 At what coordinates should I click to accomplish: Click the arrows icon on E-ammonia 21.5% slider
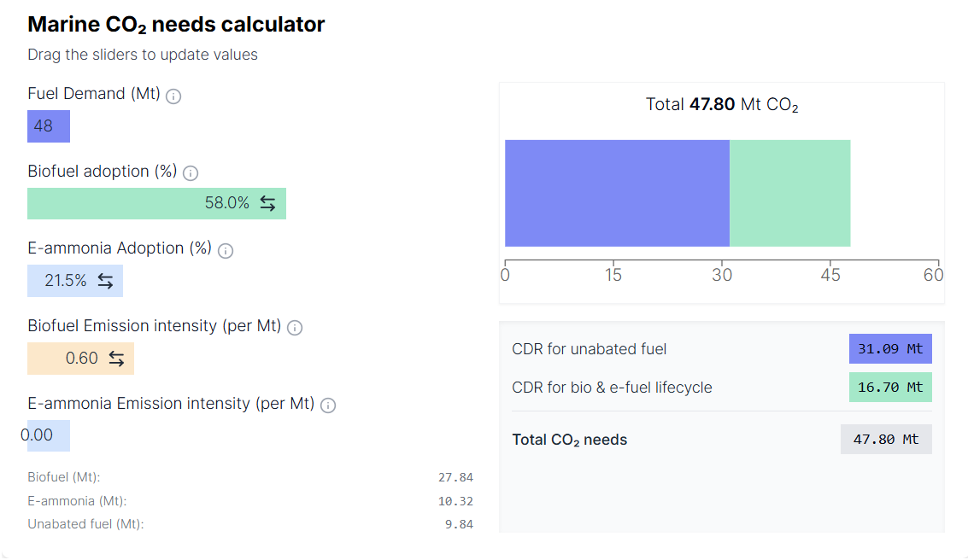tap(106, 281)
